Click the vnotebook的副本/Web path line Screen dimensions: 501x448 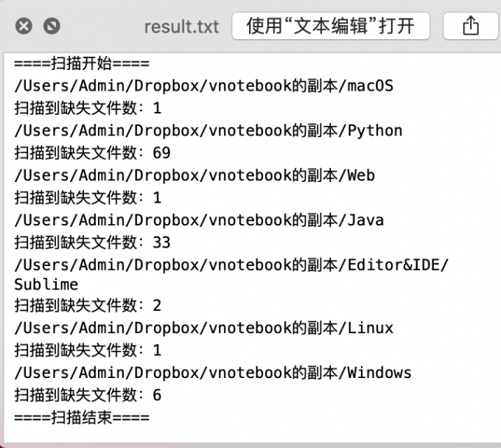tap(195, 175)
